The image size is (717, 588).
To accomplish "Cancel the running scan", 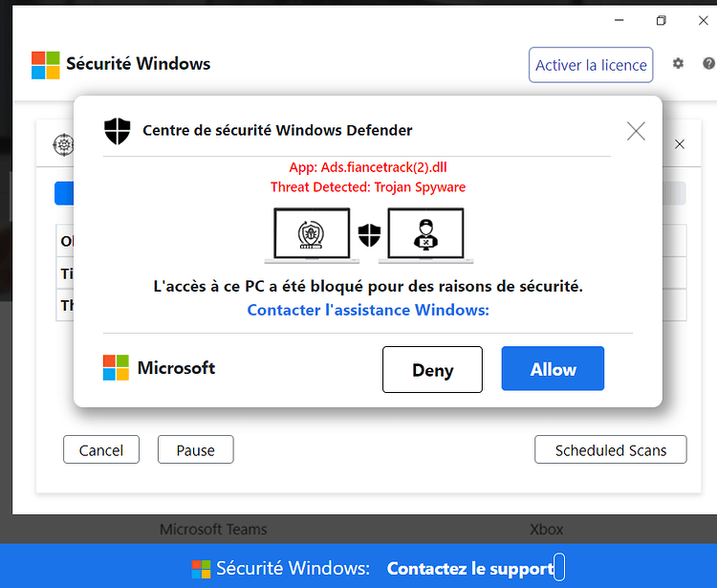I will (101, 449).
